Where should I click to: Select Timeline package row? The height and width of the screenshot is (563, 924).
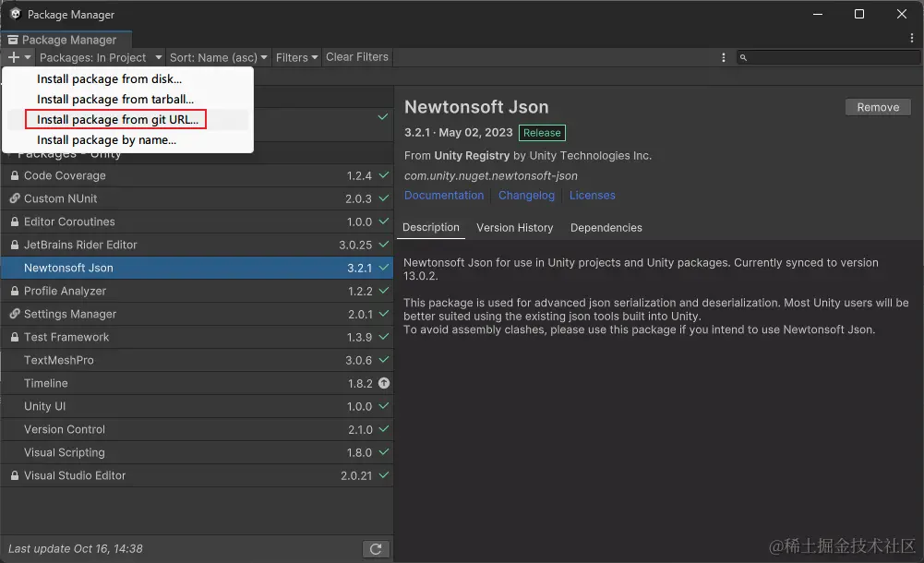click(x=197, y=383)
